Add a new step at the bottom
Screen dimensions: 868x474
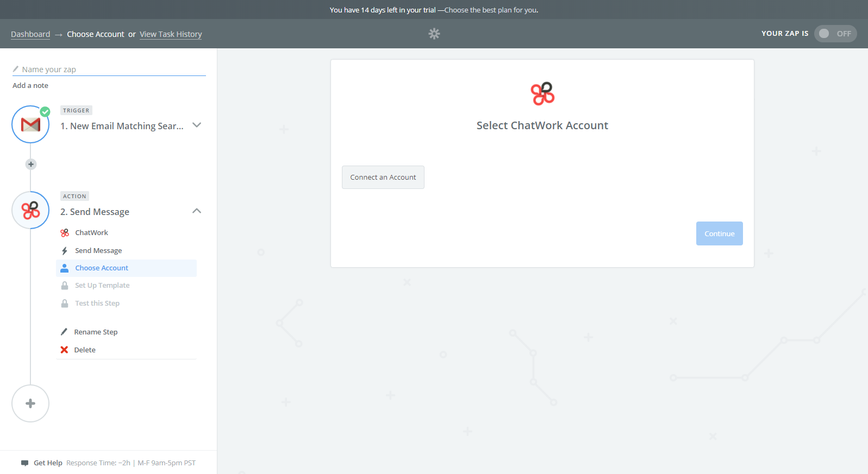point(30,403)
